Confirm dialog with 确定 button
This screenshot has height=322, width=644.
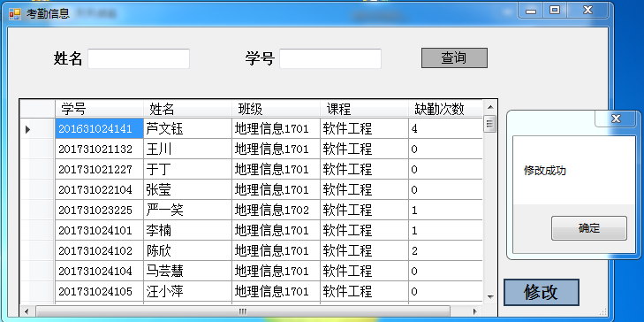click(x=589, y=228)
